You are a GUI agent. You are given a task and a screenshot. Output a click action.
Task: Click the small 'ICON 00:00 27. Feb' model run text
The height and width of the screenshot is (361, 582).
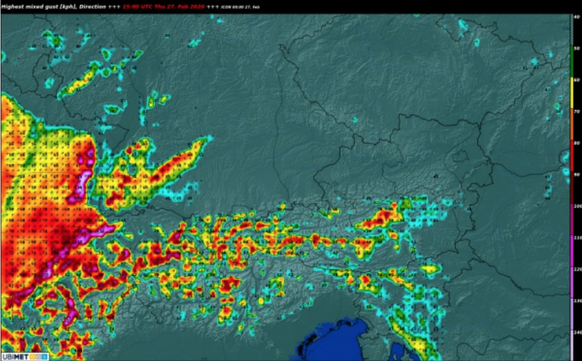point(241,7)
